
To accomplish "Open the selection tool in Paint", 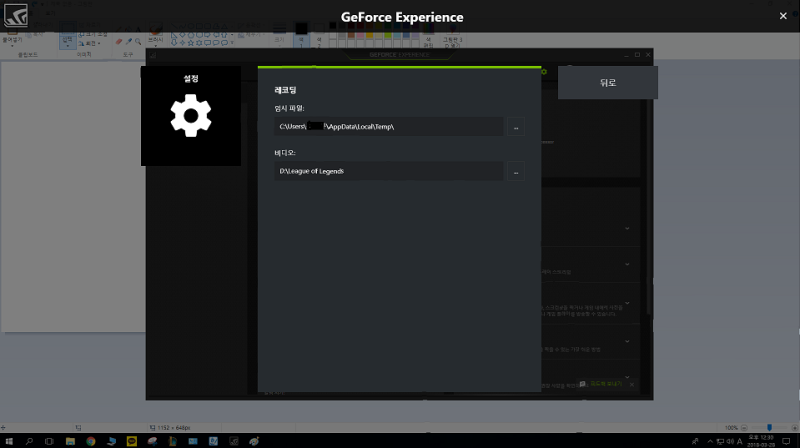I will coord(67,36).
